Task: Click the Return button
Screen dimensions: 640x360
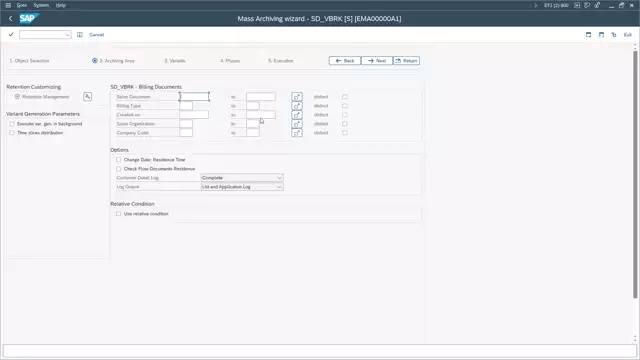Action: point(407,61)
